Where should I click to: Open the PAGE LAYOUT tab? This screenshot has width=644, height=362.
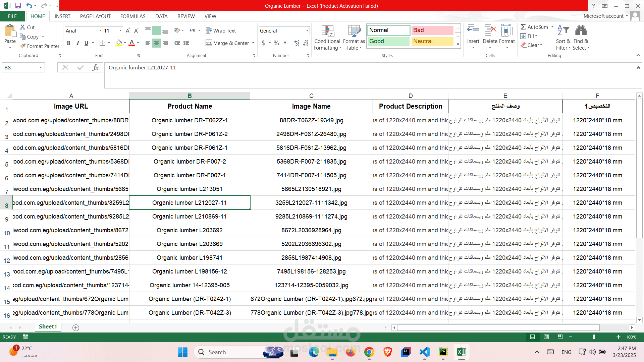point(95,16)
